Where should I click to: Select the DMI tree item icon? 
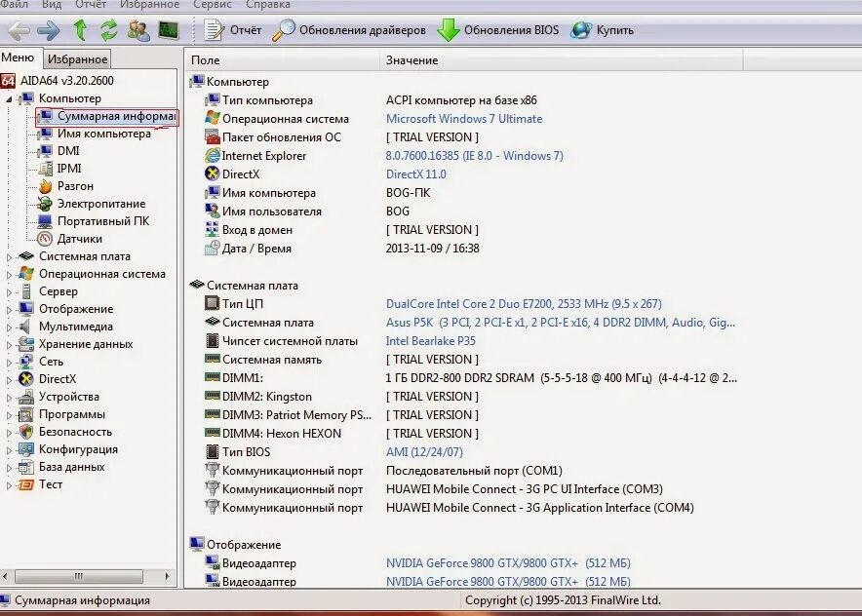46,151
